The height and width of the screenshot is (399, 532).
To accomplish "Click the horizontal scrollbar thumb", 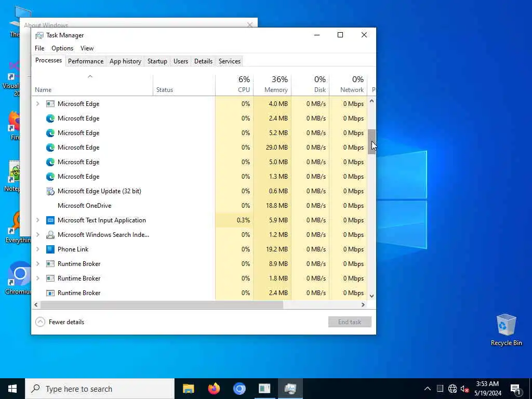I will pyautogui.click(x=162, y=304).
